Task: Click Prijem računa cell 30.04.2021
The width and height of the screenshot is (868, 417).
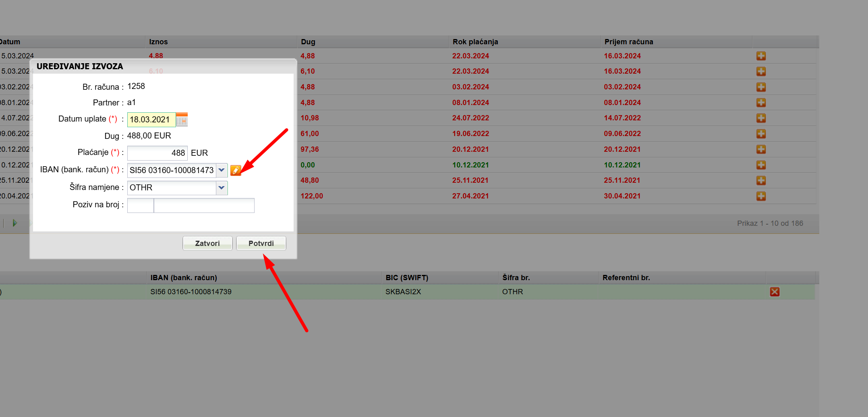Action: (x=622, y=196)
